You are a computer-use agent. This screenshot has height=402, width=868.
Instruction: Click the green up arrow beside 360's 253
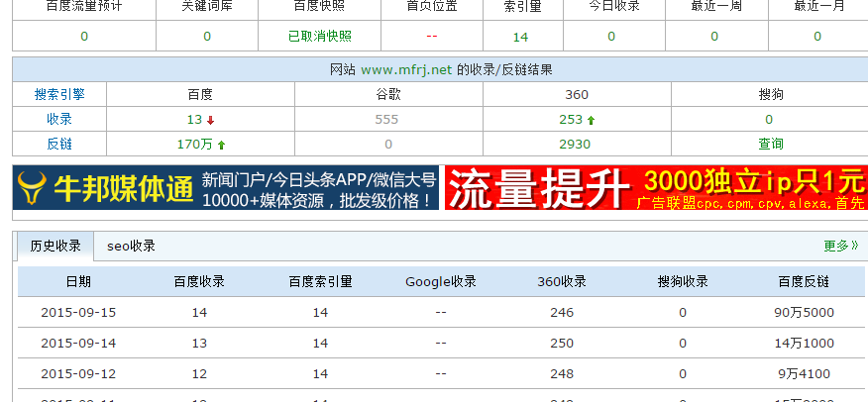(591, 120)
